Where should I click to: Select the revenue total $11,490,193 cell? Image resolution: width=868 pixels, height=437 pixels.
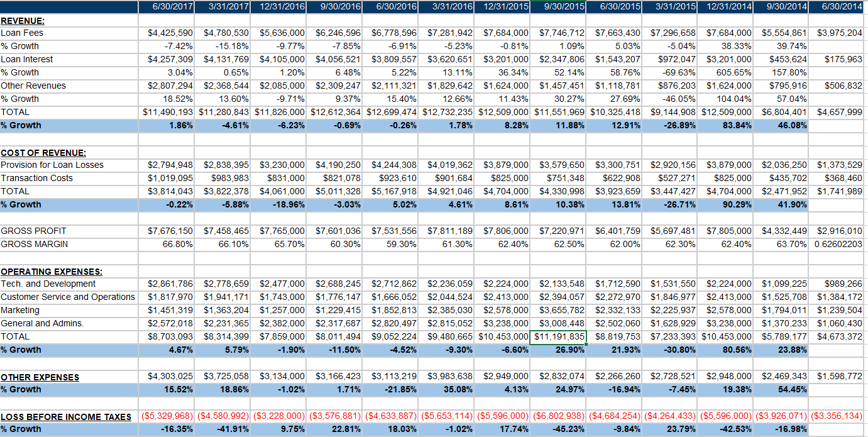coord(166,112)
